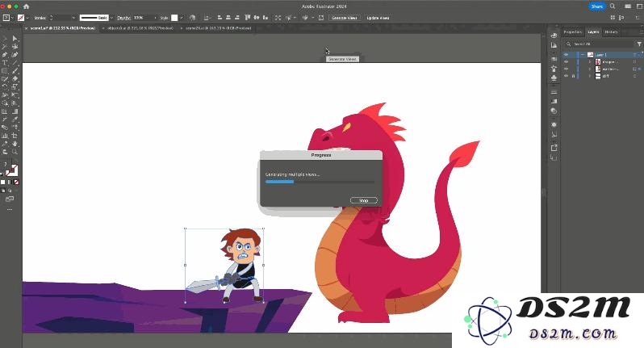Image resolution: width=644 pixels, height=348 pixels.
Task: Switch to the Layers tab
Action: pyautogui.click(x=593, y=31)
